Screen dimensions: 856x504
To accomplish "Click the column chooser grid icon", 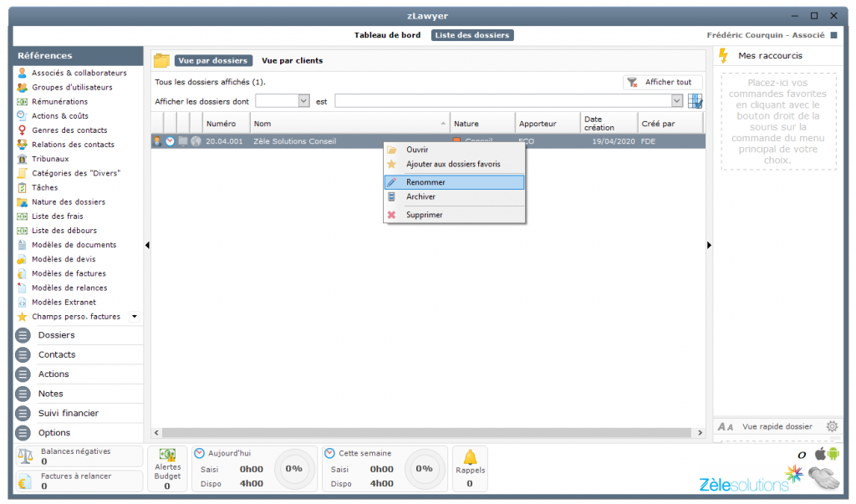I will (x=695, y=101).
